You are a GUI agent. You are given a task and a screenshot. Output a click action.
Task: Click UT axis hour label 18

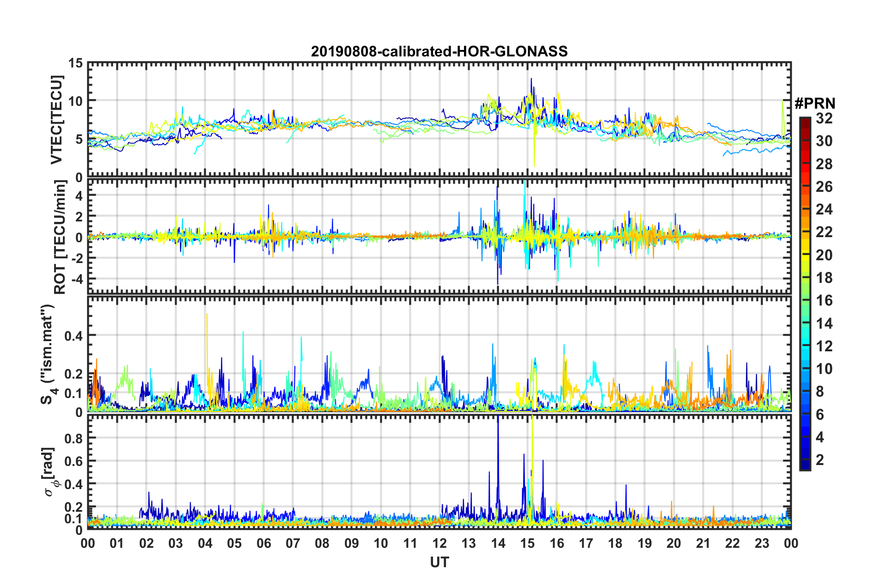point(615,543)
